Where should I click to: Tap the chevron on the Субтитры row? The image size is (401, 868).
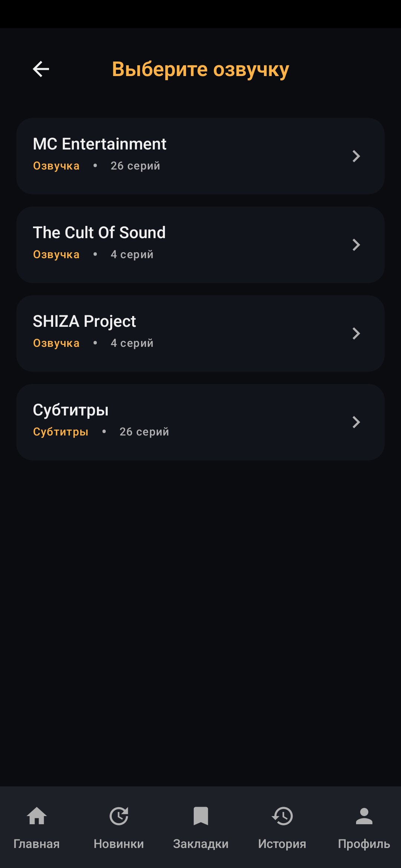click(356, 422)
